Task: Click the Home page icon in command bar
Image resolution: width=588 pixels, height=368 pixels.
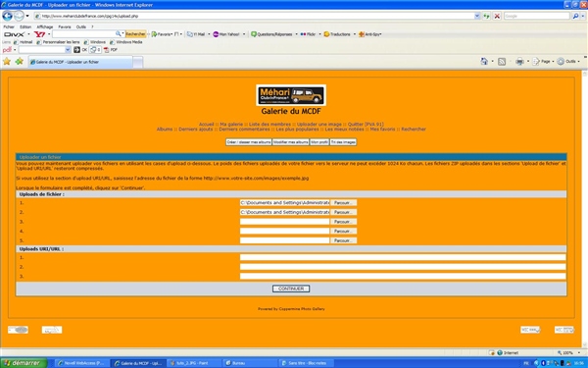Action: [484, 61]
